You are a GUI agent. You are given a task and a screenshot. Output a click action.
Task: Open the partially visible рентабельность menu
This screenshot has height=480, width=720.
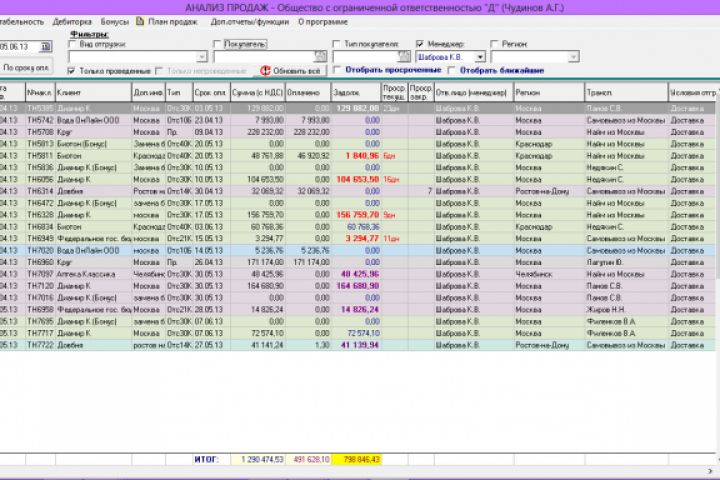pos(22,22)
